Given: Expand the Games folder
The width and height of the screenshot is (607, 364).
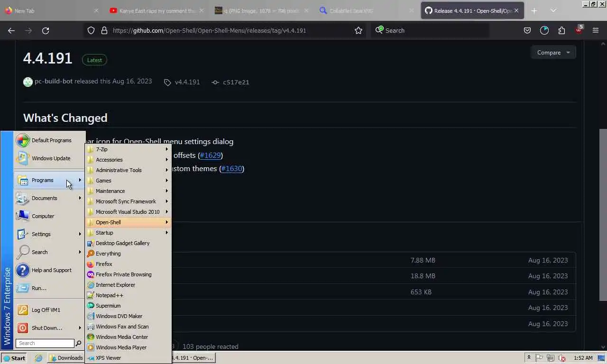Looking at the screenshot, I should (x=128, y=181).
